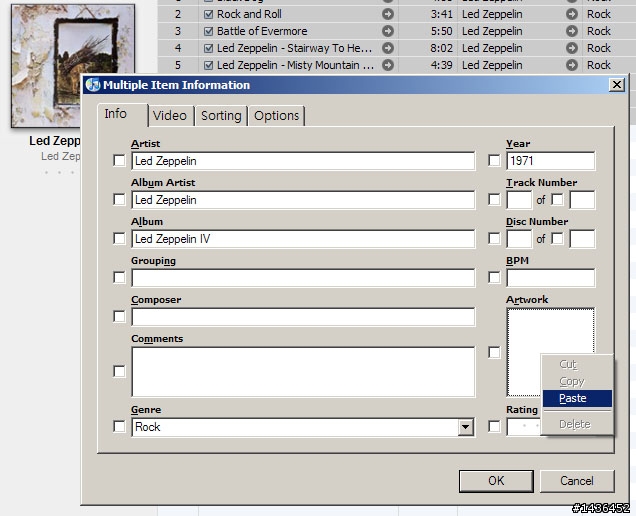Viewport: 636px width, 516px height.
Task: Switch to the Options tab
Action: tap(277, 116)
